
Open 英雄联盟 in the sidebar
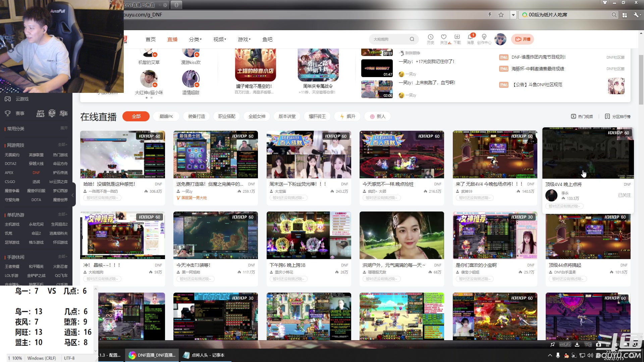[x=36, y=155]
